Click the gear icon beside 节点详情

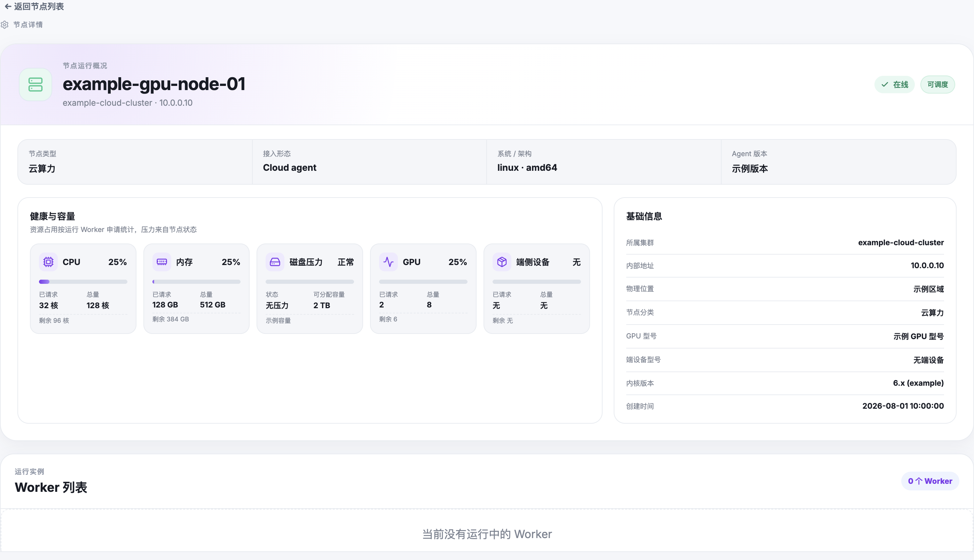(5, 25)
